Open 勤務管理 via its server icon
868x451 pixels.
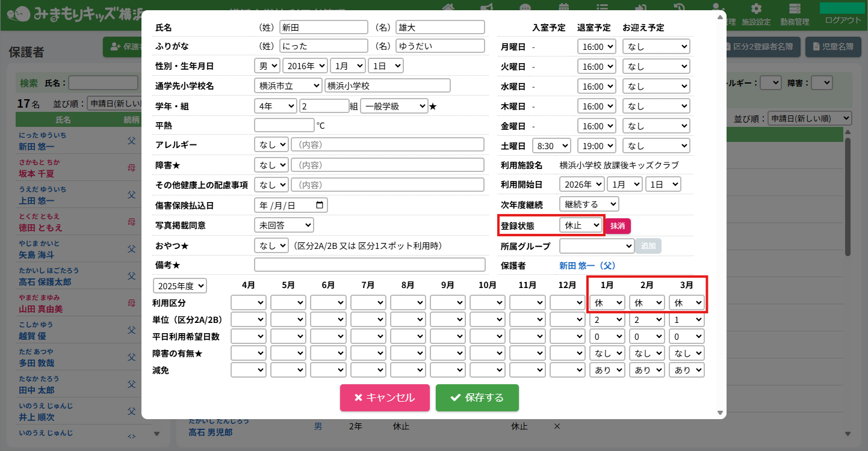tap(795, 9)
